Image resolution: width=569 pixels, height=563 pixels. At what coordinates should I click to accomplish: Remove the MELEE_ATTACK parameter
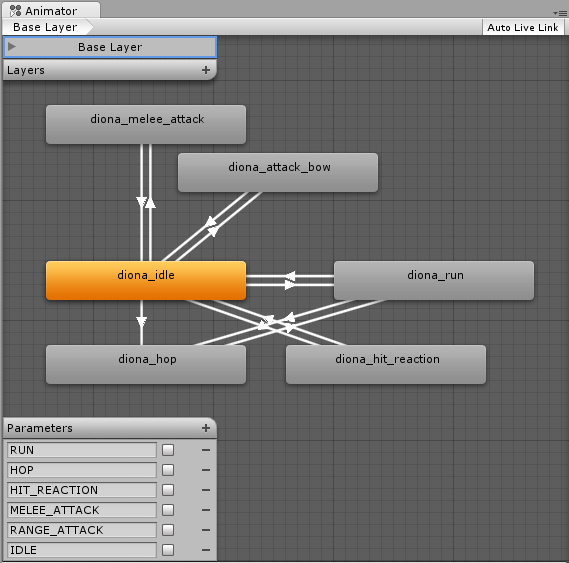pyautogui.click(x=206, y=510)
